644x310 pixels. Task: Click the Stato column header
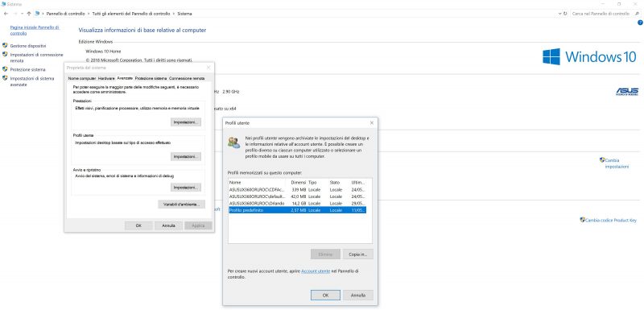[x=339, y=182]
